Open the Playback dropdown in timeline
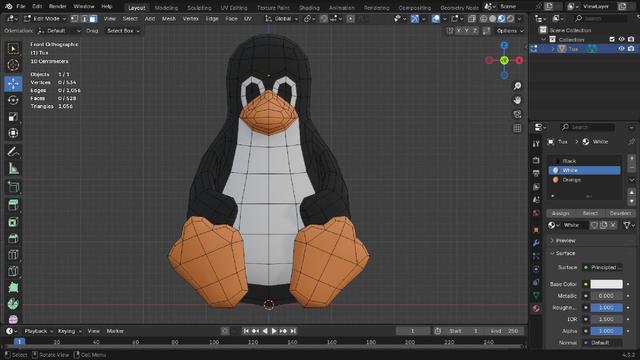 pos(39,331)
